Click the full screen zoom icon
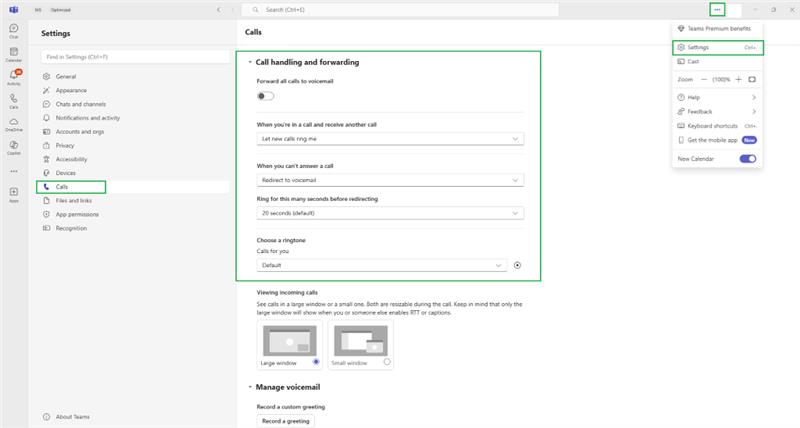 752,80
